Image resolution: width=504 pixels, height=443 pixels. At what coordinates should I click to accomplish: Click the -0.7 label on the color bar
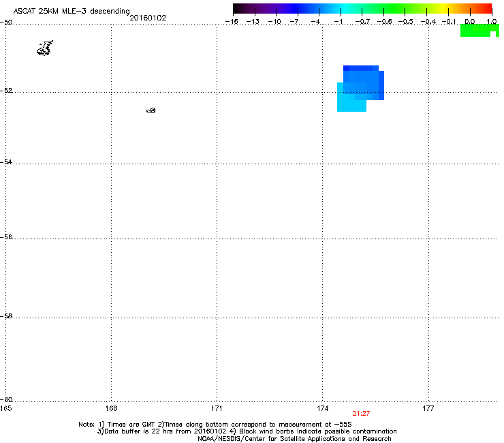[x=362, y=22]
